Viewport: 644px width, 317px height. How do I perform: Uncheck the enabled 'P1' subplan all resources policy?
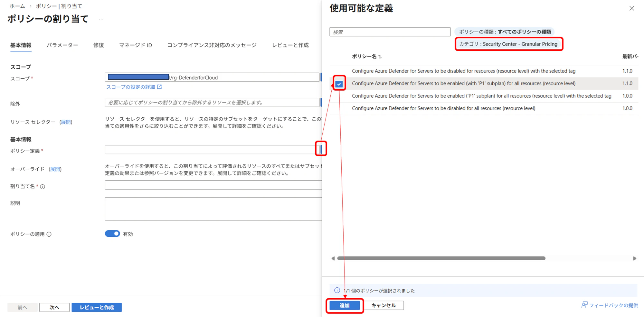point(339,84)
